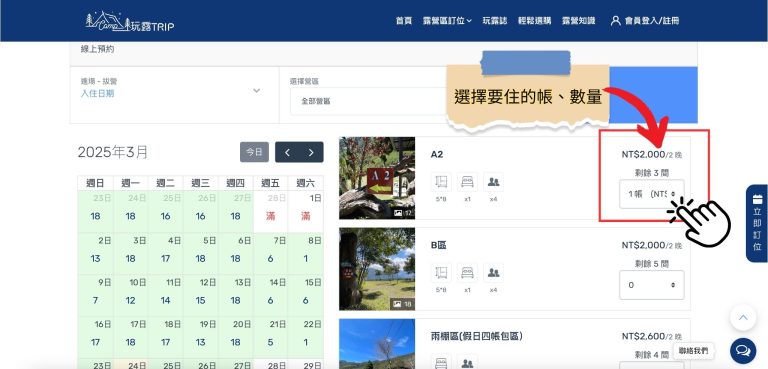
Task: Select March 5 on the calendar
Action: point(201,253)
